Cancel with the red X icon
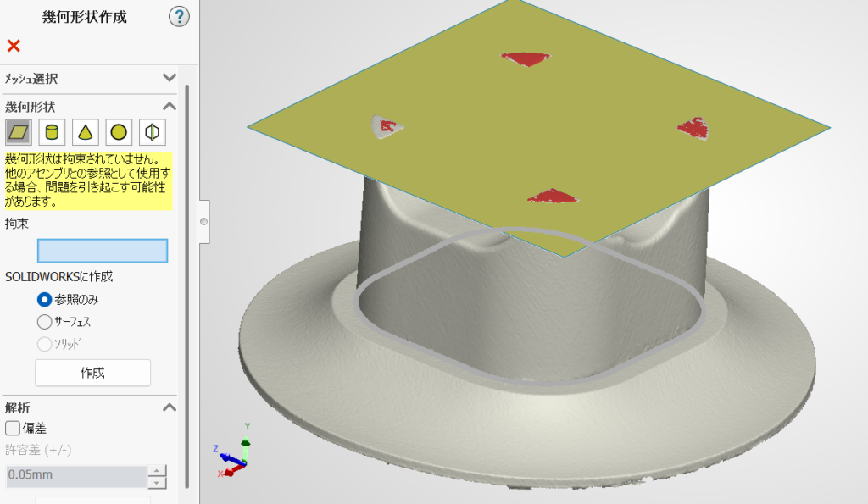Image resolution: width=868 pixels, height=504 pixels. pyautogui.click(x=14, y=46)
